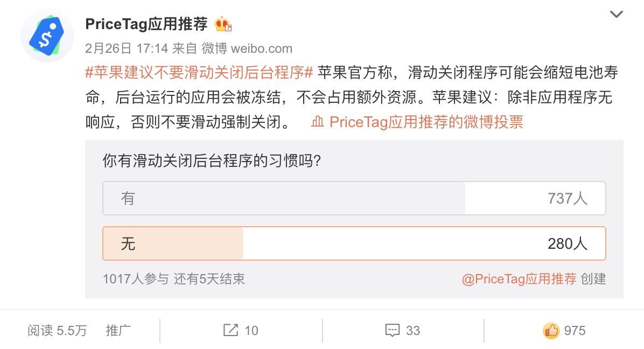Open the @PriceTag应用推荐 poll creator link
Viewport: 644px width, 349px height.
[519, 278]
